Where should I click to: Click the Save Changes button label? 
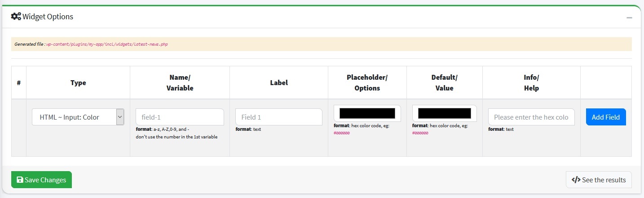[x=45, y=180]
